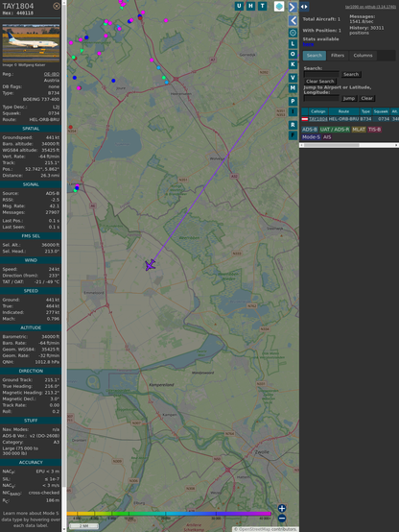Switch to the Columns tab
This screenshot has width=399, height=532.
[x=363, y=56]
